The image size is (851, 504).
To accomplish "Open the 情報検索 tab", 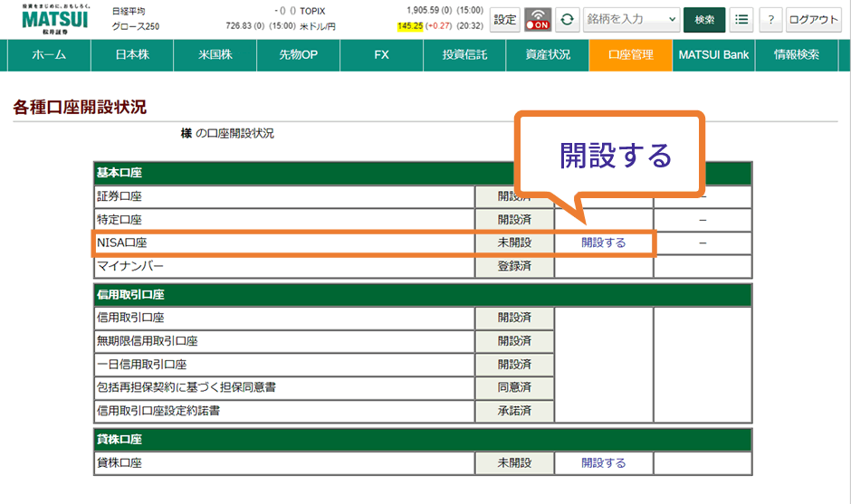I will [797, 55].
